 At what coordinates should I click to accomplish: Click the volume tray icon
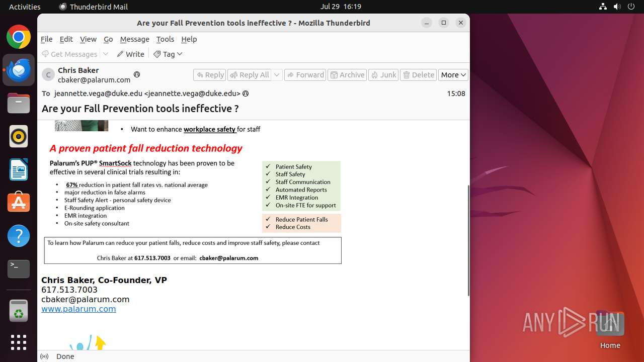(617, 7)
